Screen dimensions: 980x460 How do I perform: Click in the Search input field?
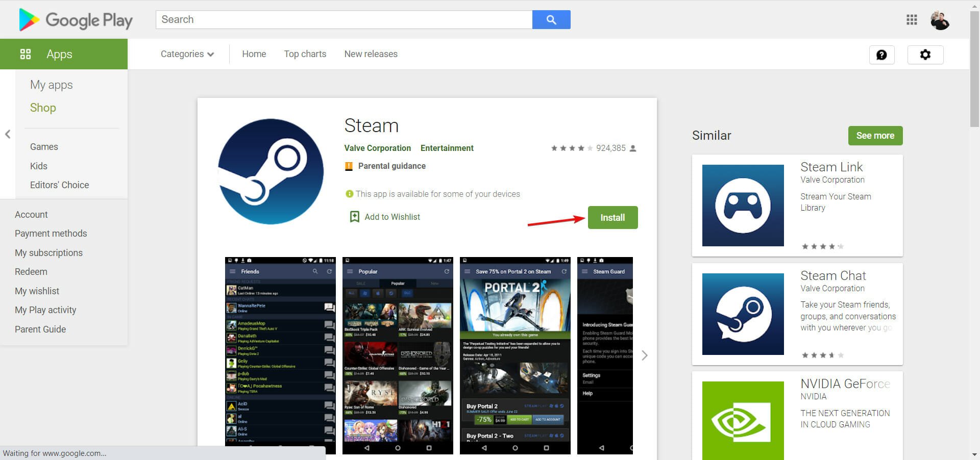[x=344, y=19]
